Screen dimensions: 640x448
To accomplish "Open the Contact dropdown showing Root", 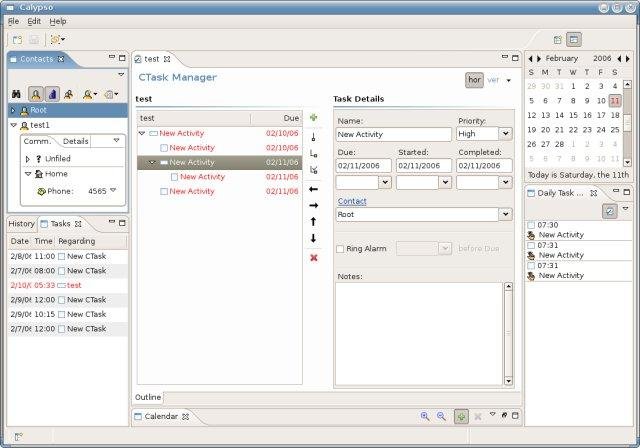I will [505, 214].
